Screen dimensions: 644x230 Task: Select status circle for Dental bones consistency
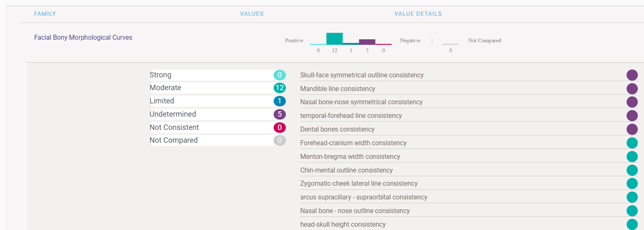pyautogui.click(x=632, y=129)
